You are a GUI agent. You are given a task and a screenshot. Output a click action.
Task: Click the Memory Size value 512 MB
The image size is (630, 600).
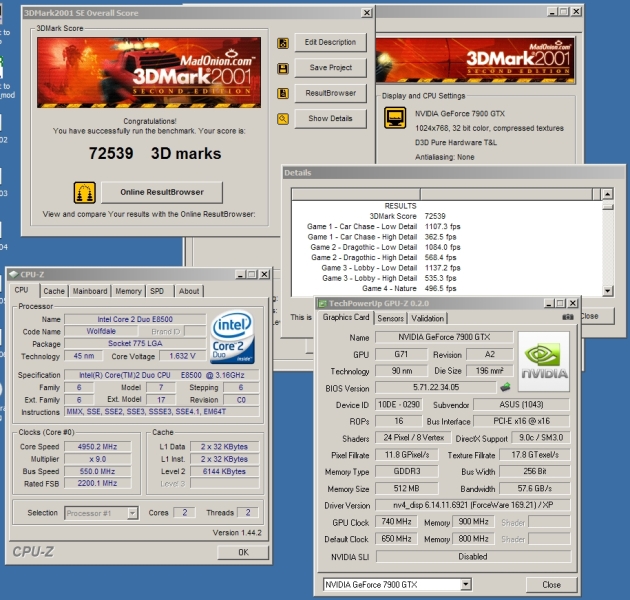coord(407,488)
